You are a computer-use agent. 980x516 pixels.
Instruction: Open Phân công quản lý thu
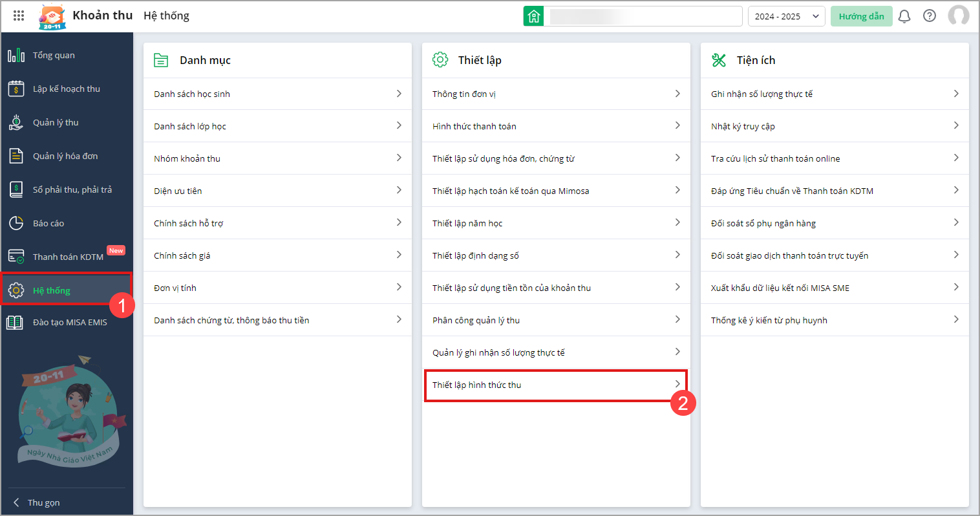pos(556,320)
